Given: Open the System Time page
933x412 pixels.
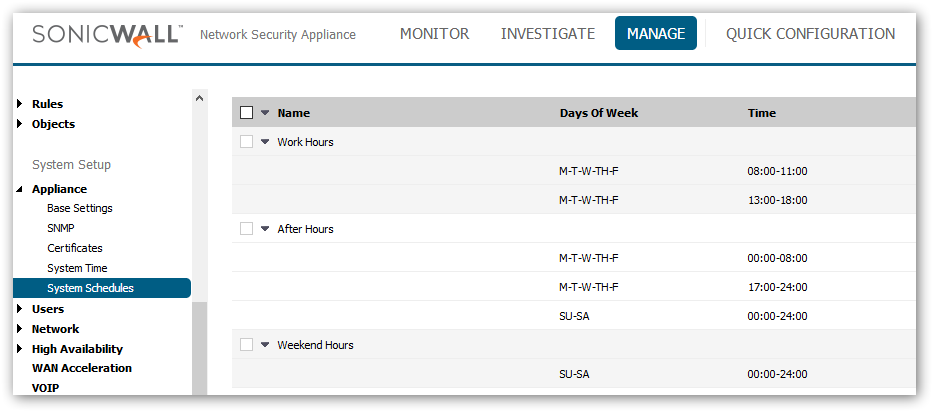Looking at the screenshot, I should point(77,269).
